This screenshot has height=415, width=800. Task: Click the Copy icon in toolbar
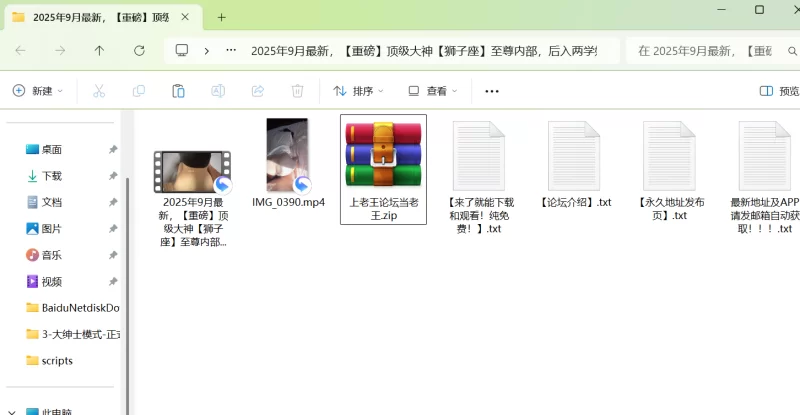click(x=138, y=91)
